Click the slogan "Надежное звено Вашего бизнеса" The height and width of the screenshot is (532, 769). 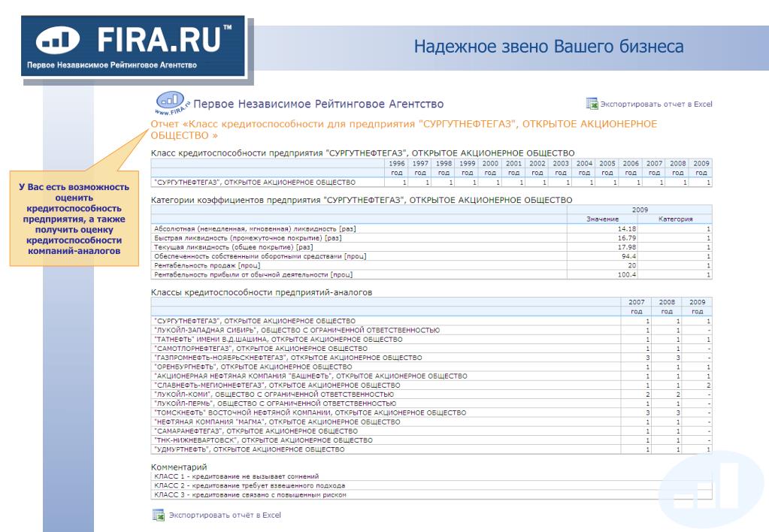point(548,47)
